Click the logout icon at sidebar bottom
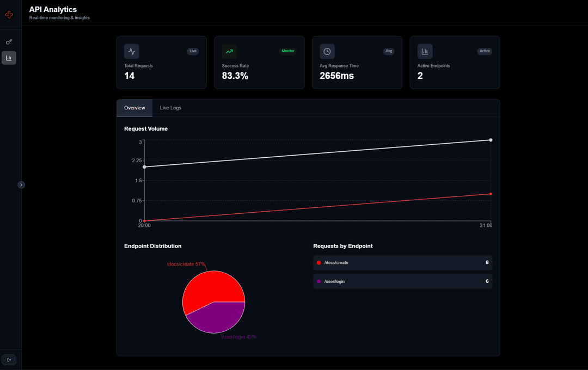The height and width of the screenshot is (370, 588). point(9,359)
